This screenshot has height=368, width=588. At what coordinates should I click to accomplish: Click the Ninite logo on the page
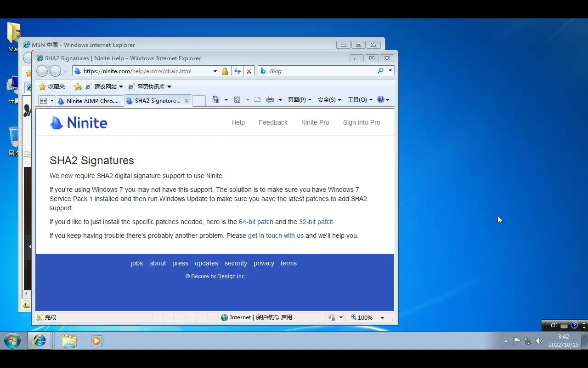point(79,123)
